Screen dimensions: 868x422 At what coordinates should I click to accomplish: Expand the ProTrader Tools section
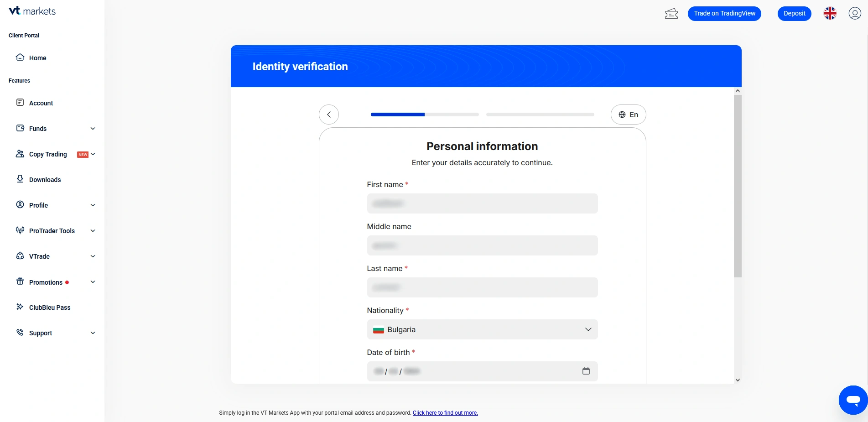pyautogui.click(x=93, y=231)
